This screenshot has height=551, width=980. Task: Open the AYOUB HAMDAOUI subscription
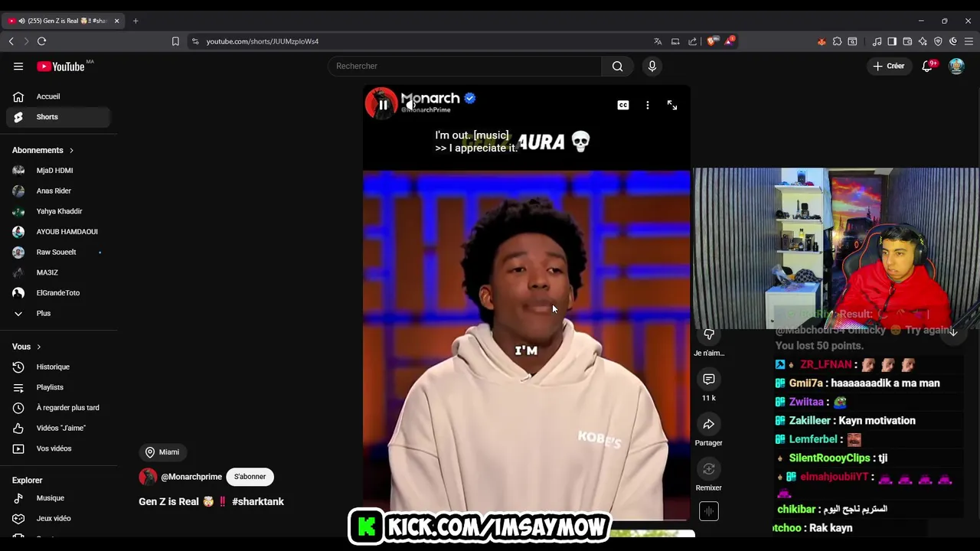(x=58, y=232)
